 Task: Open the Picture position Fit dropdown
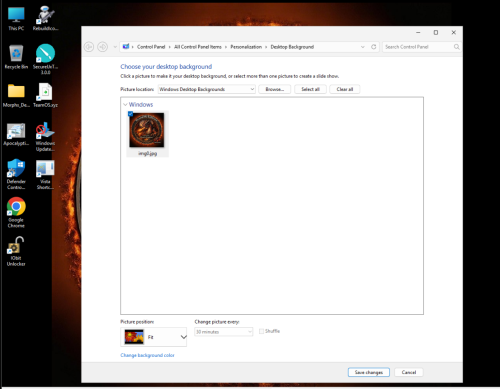click(x=154, y=337)
